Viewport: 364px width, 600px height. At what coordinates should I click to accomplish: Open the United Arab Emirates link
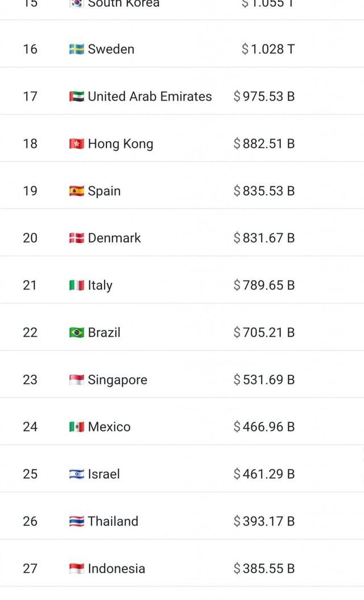pyautogui.click(x=150, y=97)
